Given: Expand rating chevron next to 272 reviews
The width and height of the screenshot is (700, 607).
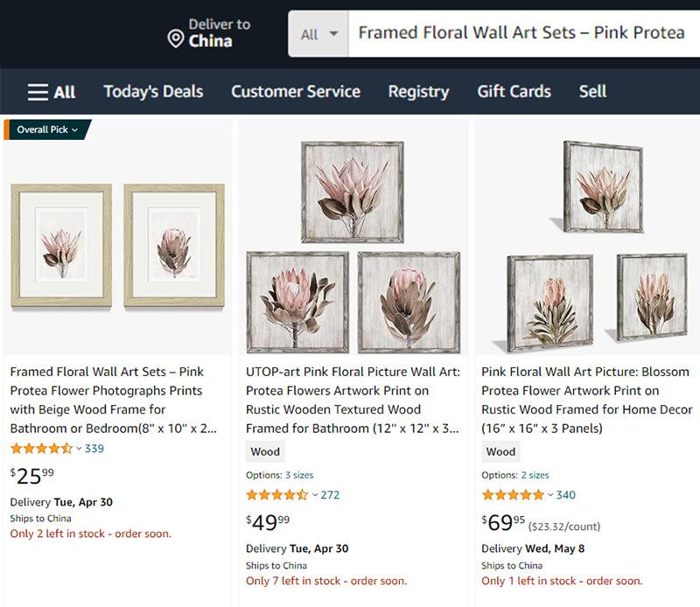Looking at the screenshot, I should [x=315, y=495].
